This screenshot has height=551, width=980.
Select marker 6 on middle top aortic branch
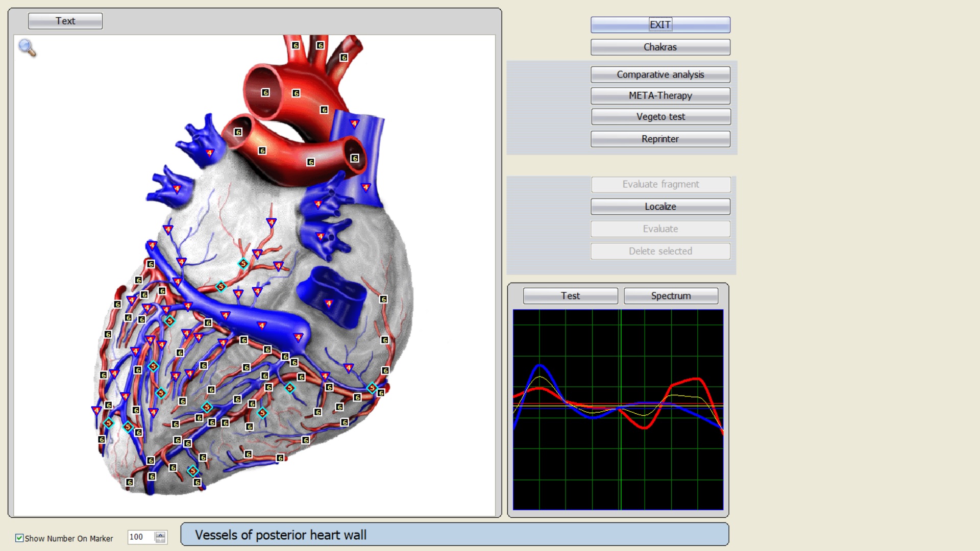(320, 45)
